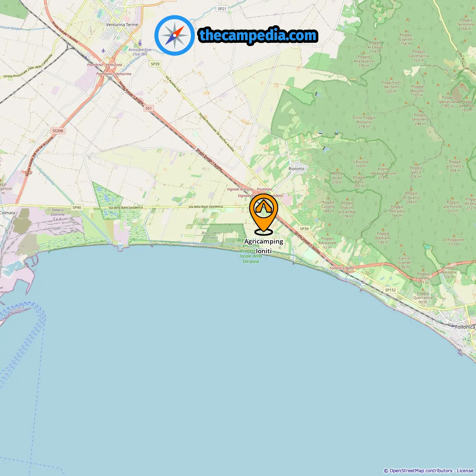
Task: Click the SS1 road shield
Action: (149, 108)
